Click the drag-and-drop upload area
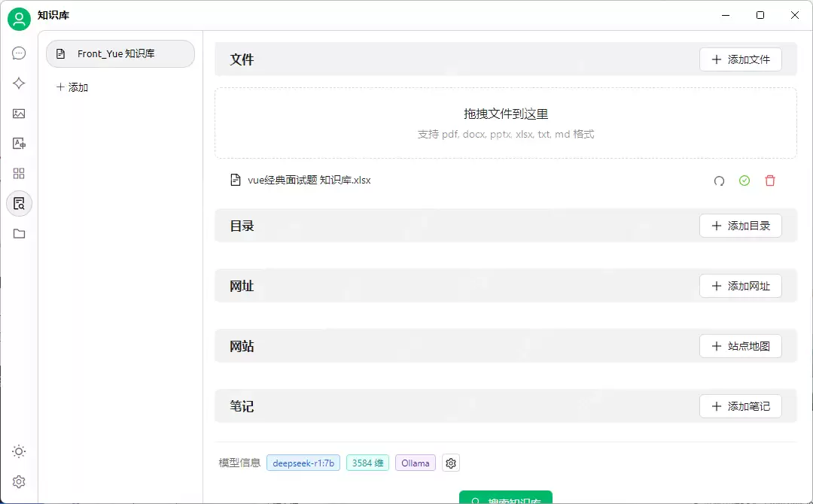 tap(505, 123)
